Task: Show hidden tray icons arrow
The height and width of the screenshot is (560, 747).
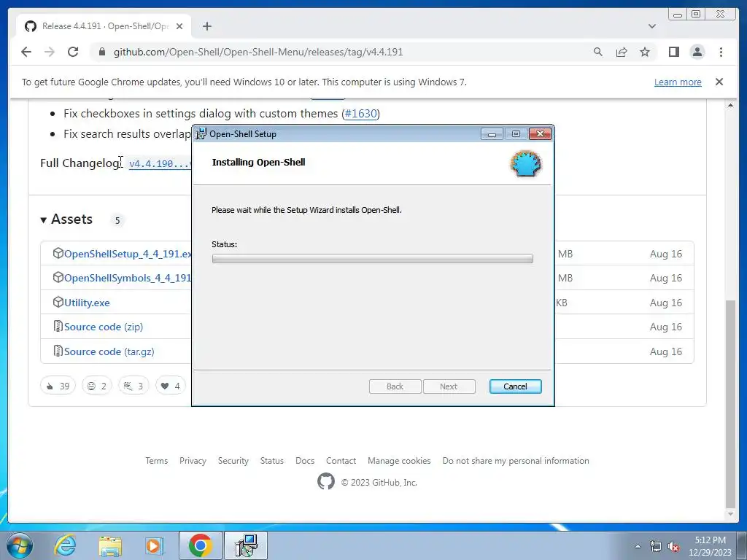Action: tap(638, 546)
